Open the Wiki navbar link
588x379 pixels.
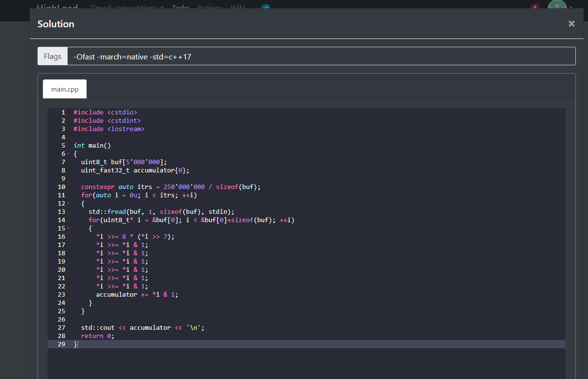(238, 7)
